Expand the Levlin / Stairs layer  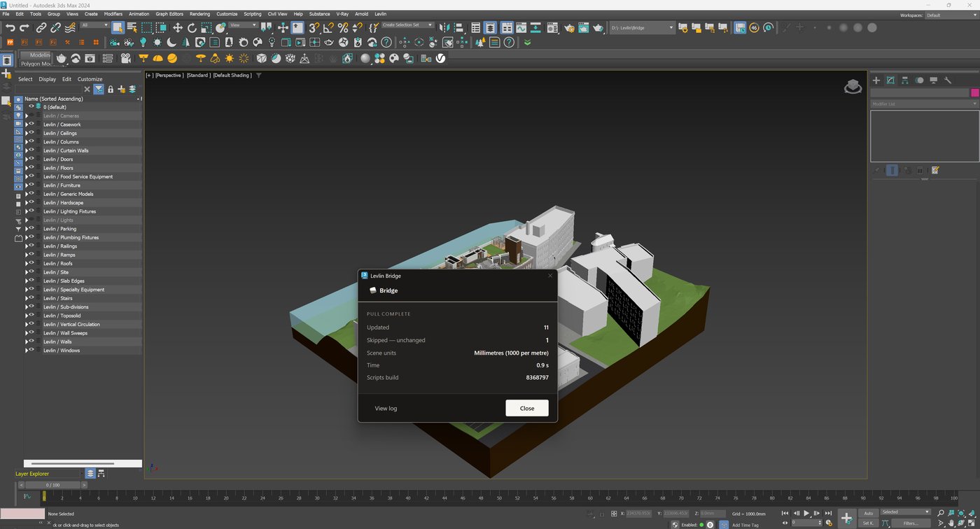point(27,298)
